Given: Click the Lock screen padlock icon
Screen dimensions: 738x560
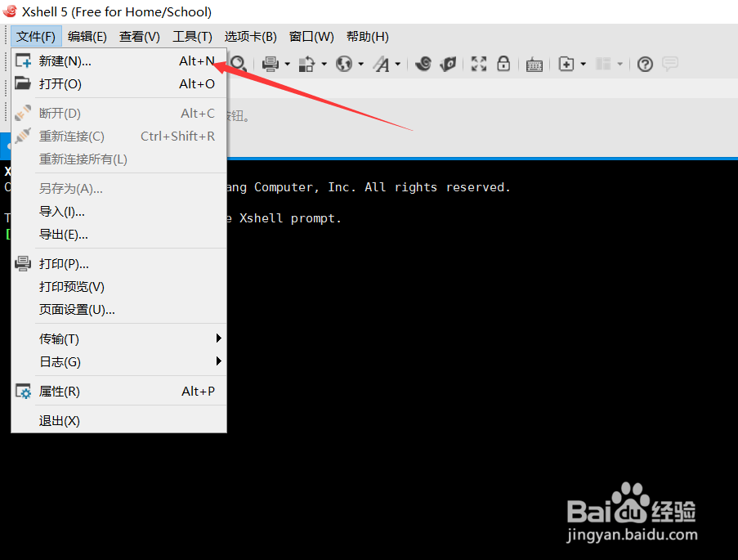Looking at the screenshot, I should coord(503,63).
